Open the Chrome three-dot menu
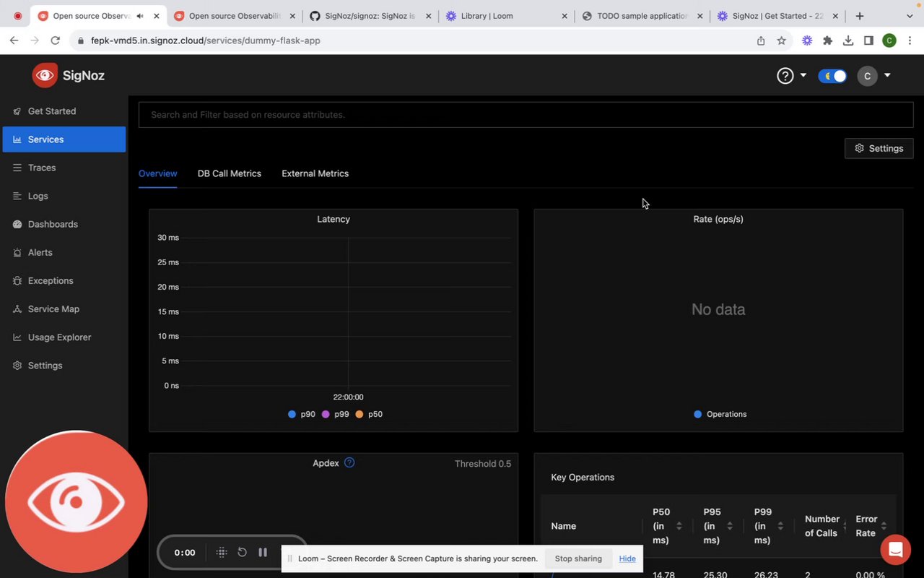This screenshot has height=578, width=924. [910, 40]
